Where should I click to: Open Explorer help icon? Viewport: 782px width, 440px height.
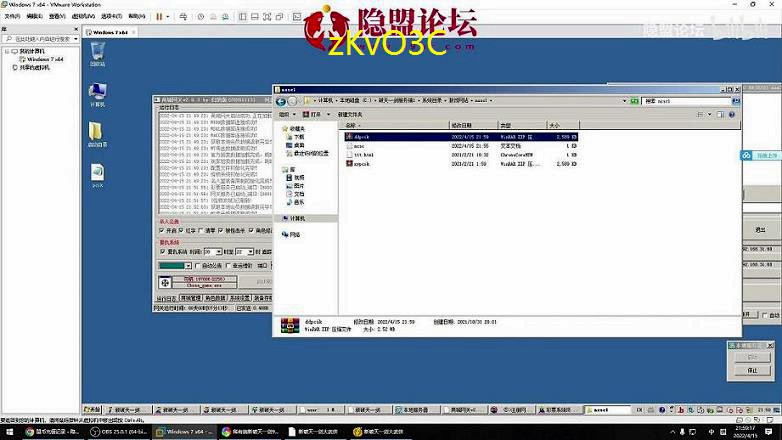tap(732, 115)
